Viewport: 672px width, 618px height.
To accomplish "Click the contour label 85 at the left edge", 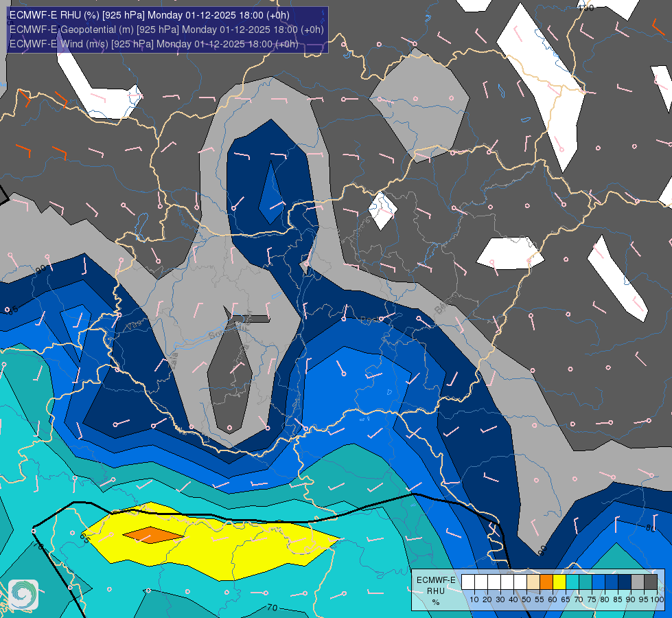I will point(12,310).
